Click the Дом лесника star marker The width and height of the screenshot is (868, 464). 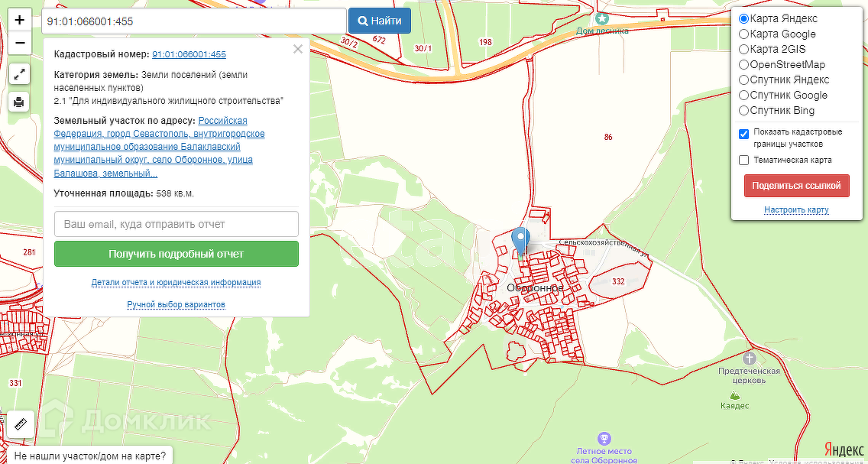coord(602,19)
